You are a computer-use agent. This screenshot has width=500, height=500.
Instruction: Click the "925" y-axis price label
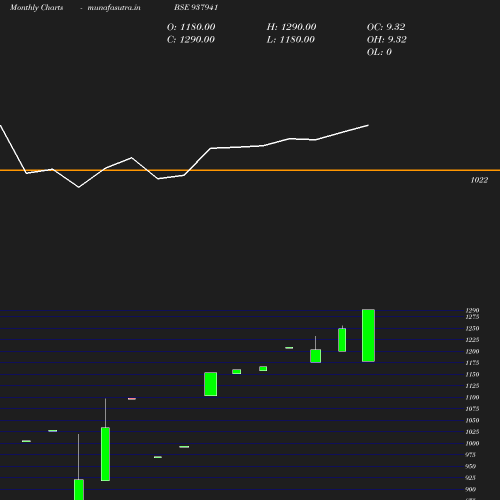[x=470, y=478]
